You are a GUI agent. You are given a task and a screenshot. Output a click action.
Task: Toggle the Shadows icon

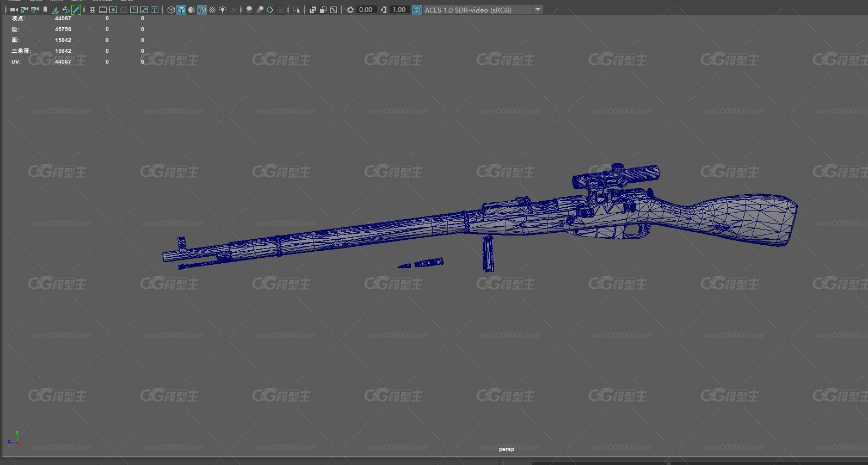(x=233, y=10)
